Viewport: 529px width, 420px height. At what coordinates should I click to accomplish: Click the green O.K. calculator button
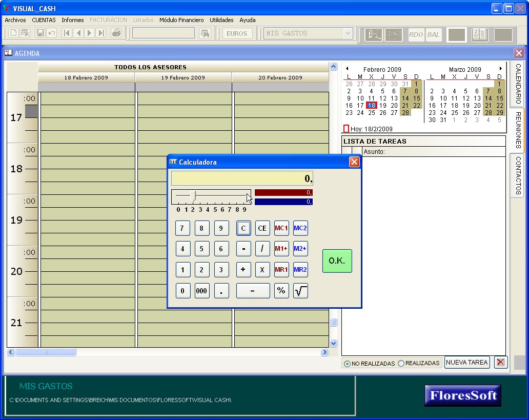(x=337, y=261)
